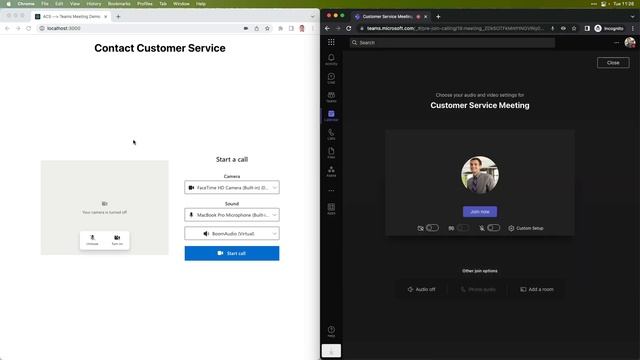Click user avatar in Teams preview
640x360 pixels.
(480, 175)
